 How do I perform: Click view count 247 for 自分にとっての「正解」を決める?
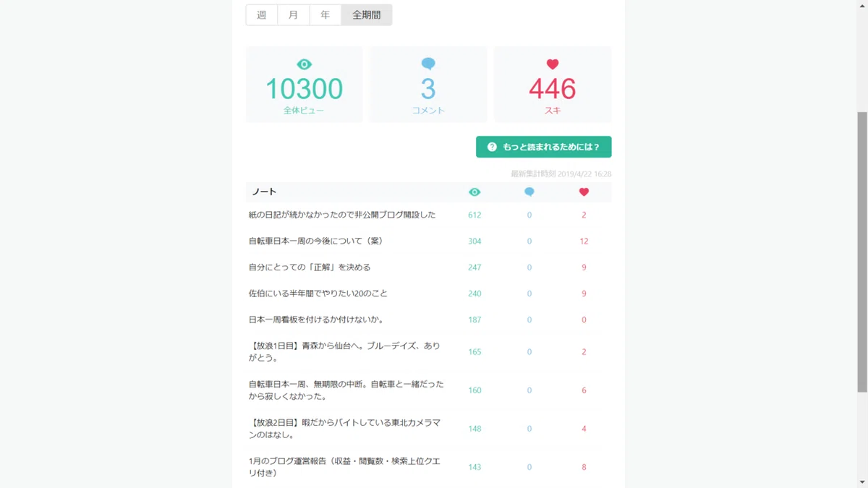(475, 267)
